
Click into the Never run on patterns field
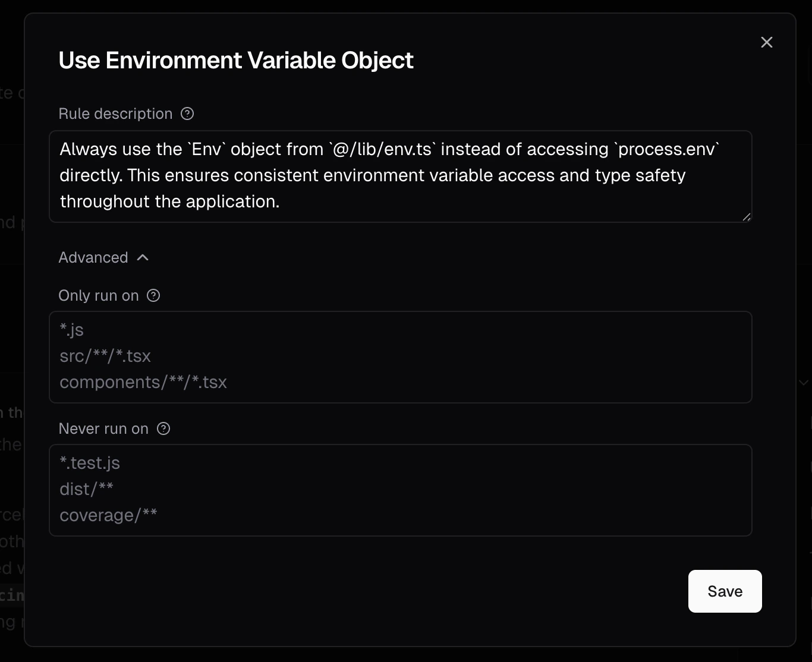[401, 490]
